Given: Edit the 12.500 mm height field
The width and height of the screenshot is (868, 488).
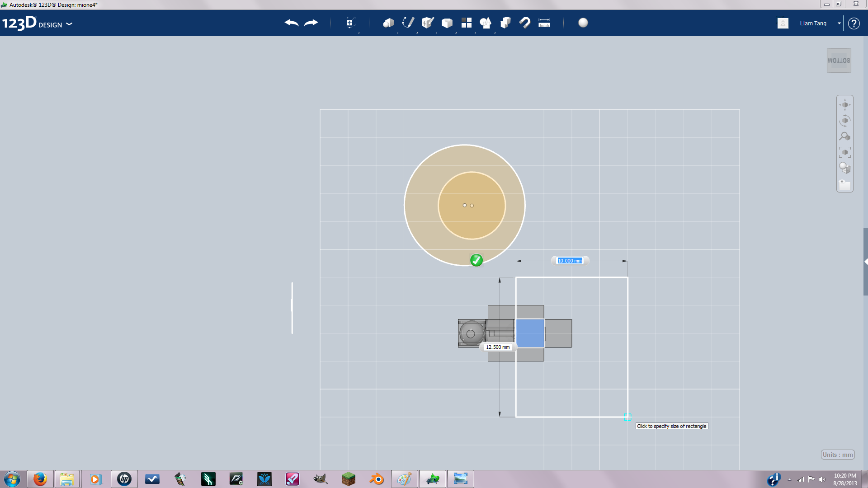Looking at the screenshot, I should coord(498,347).
